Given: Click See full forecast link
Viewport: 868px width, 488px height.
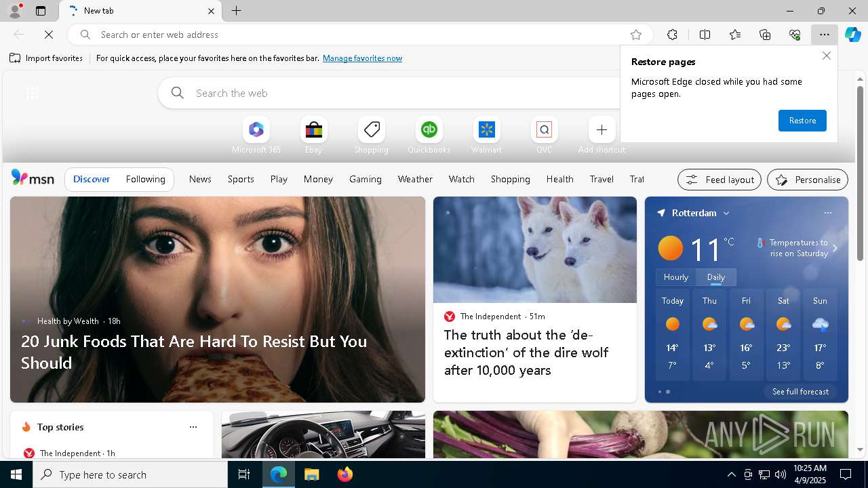Looking at the screenshot, I should (x=800, y=392).
